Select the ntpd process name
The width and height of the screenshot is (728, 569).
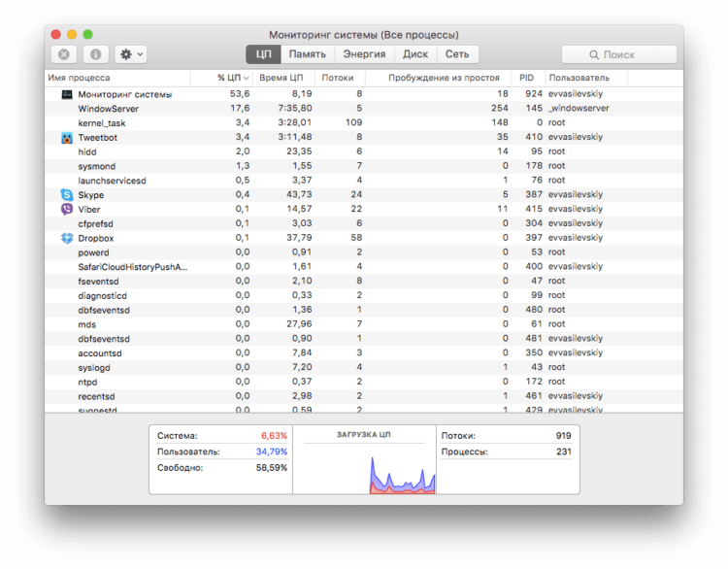pos(87,383)
